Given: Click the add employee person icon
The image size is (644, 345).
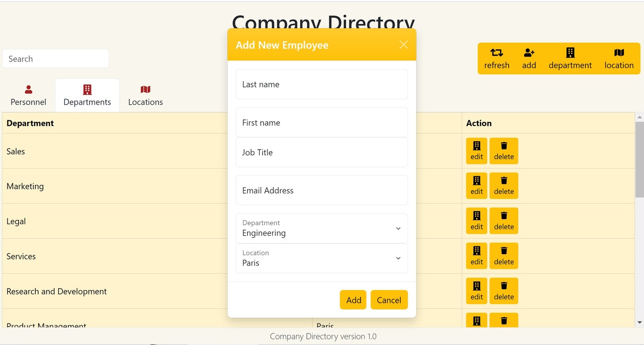Looking at the screenshot, I should pos(529,52).
